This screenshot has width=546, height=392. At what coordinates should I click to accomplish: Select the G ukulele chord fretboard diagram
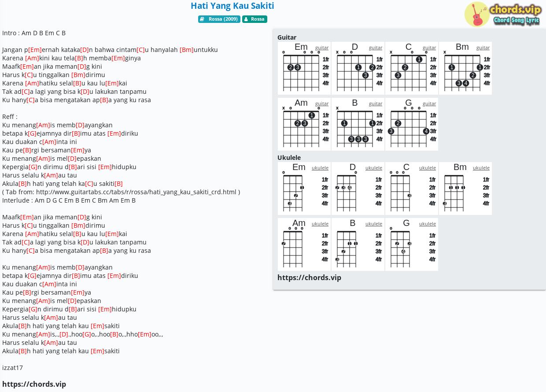412,244
